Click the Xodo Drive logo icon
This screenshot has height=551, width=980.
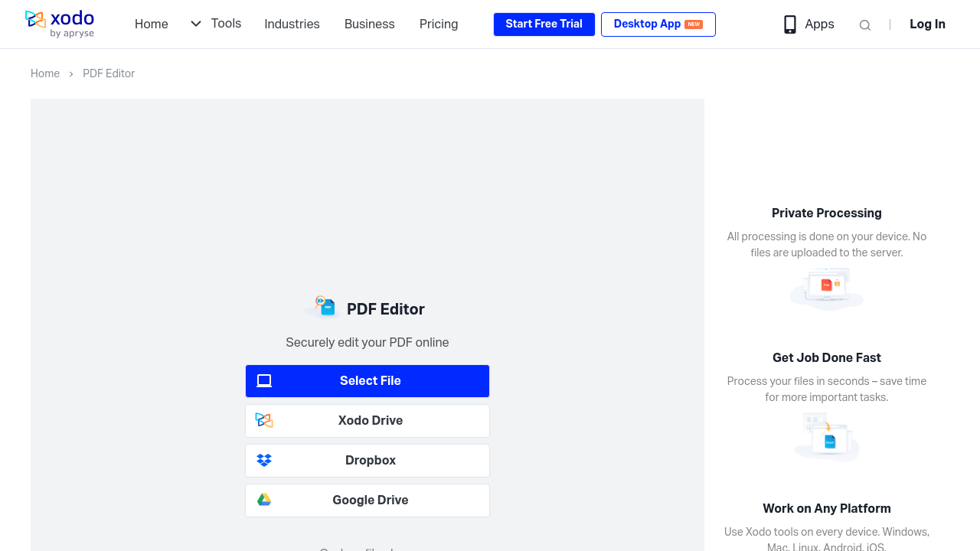click(x=264, y=420)
